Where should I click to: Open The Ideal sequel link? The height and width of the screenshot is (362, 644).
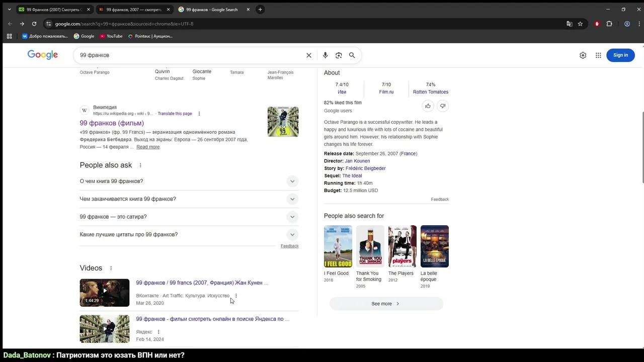click(x=352, y=176)
